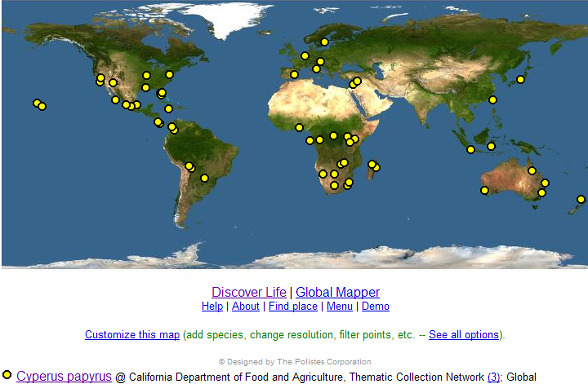This screenshot has height=384, width=588.
Task: Click the About link
Action: 246,306
